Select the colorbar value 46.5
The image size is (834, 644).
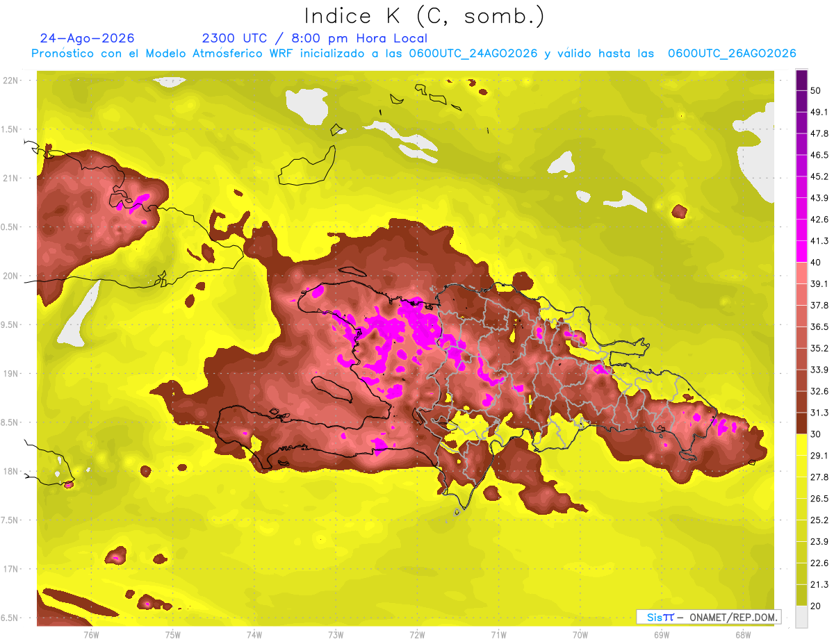click(x=819, y=155)
